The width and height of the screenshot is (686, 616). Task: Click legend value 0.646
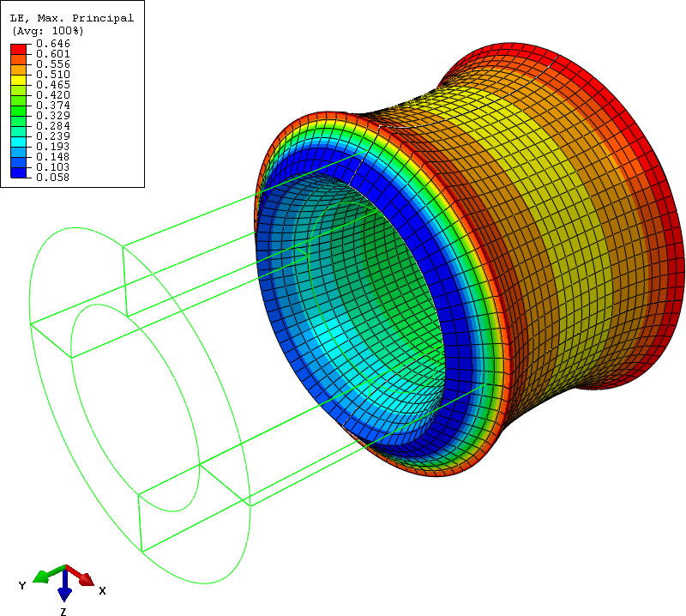pos(53,44)
